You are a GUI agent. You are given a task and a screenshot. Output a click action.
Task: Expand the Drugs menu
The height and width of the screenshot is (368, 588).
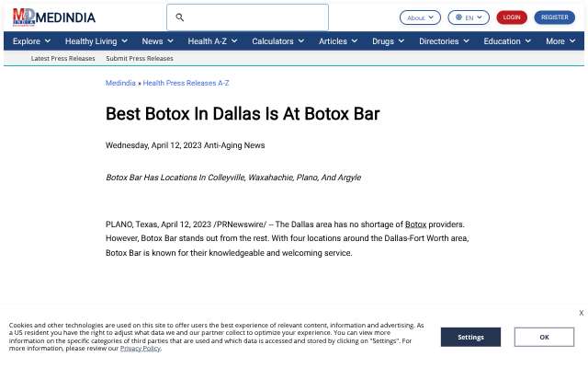(388, 41)
